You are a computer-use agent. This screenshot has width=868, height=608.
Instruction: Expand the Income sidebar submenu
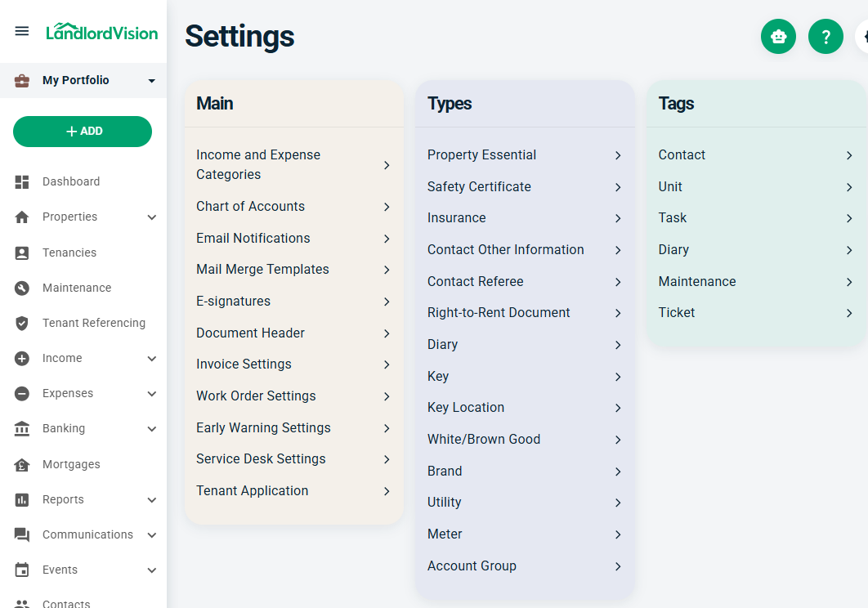point(151,359)
